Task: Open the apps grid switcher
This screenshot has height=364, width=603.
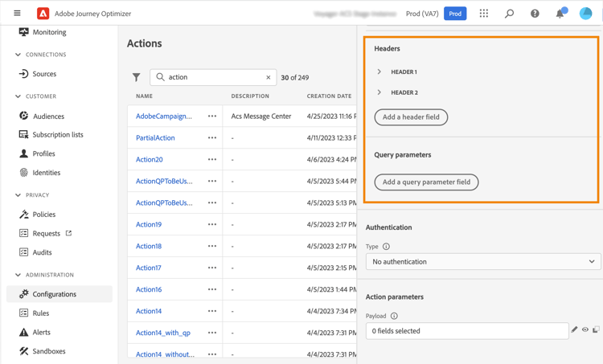Action: point(483,14)
